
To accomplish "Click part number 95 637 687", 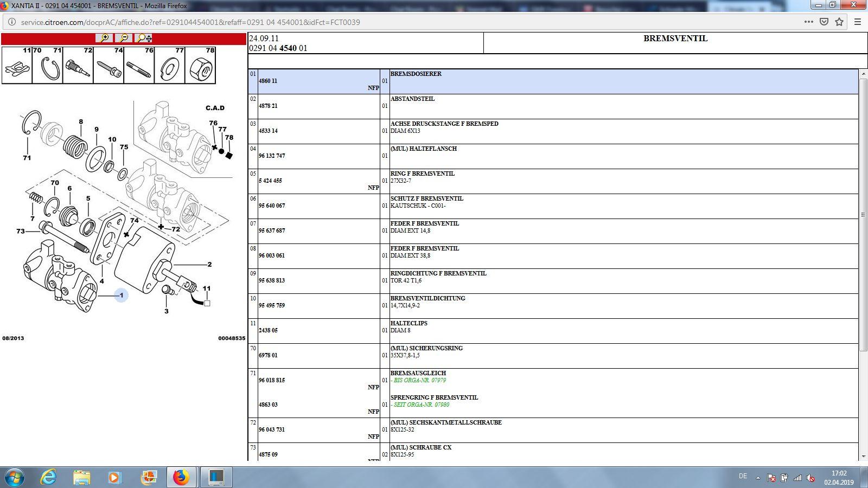I will click(272, 231).
